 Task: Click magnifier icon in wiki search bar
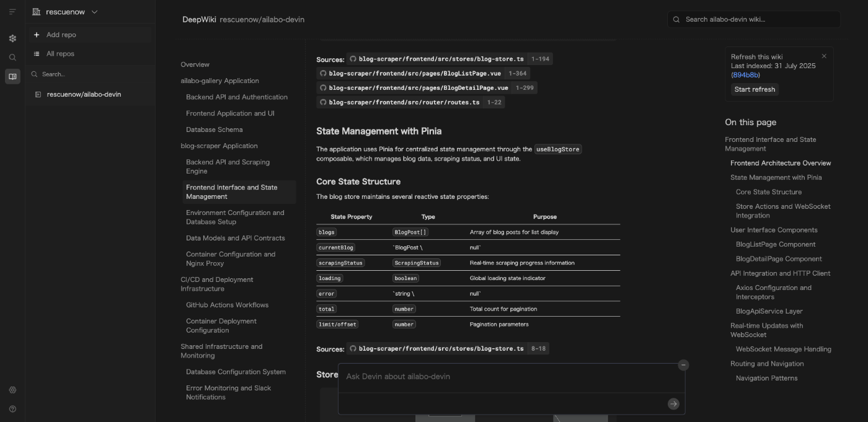click(x=676, y=19)
